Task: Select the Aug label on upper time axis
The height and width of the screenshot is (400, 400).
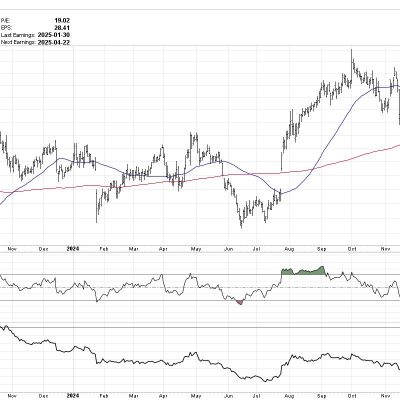Action: [290, 249]
